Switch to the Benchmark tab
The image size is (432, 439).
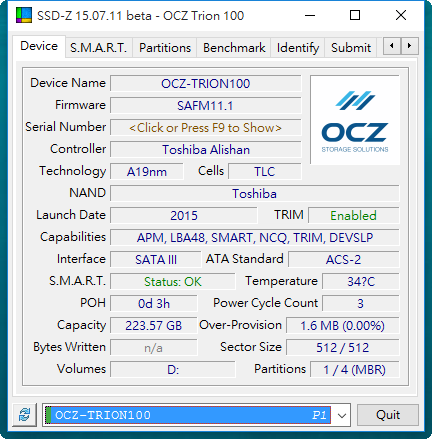tap(234, 48)
